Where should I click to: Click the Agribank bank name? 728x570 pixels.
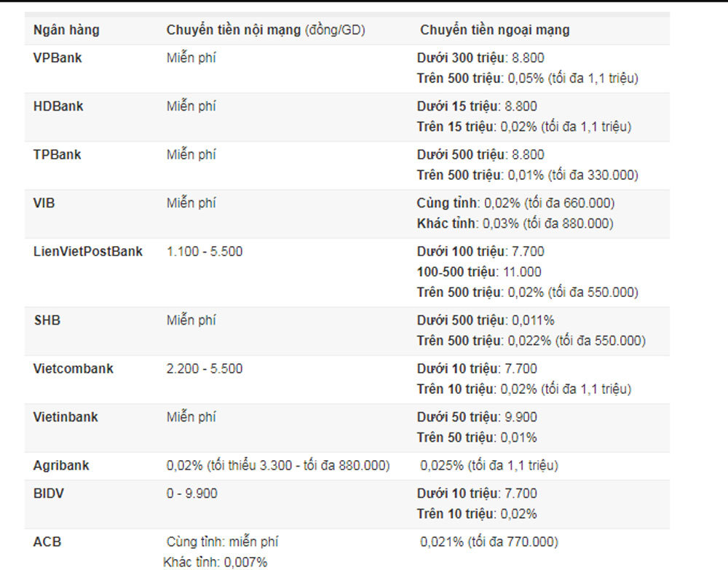pyautogui.click(x=61, y=465)
